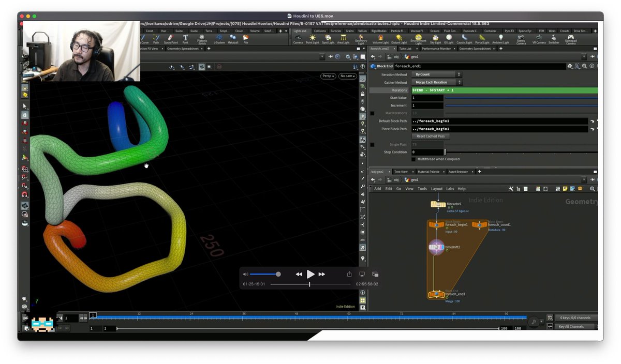This screenshot has height=364, width=621.
Task: Open the Labs menu in network editor
Action: click(450, 189)
